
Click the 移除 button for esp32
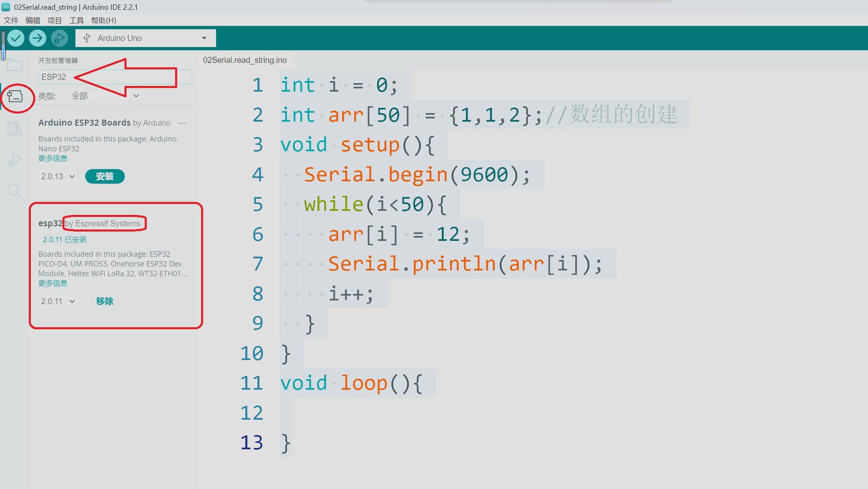[105, 300]
